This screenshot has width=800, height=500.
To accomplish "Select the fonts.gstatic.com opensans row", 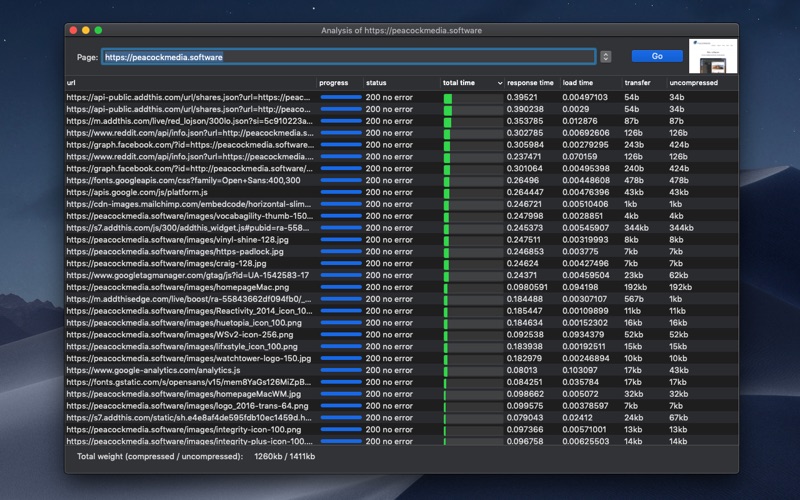I will (x=402, y=382).
